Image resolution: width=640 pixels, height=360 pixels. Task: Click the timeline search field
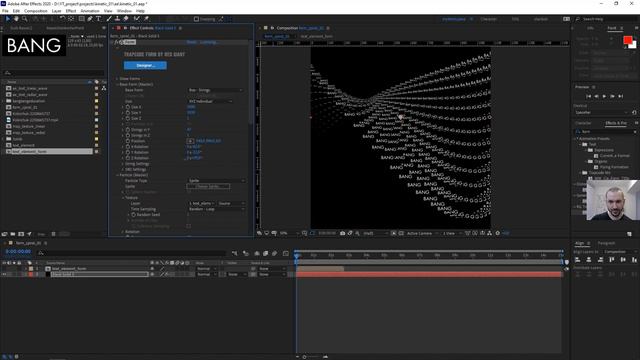point(131,253)
